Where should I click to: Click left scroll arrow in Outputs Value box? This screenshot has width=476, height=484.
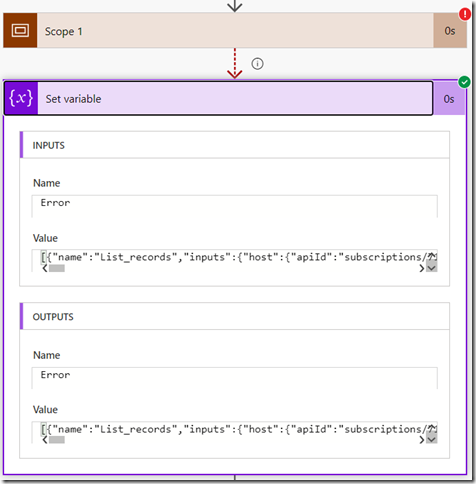point(45,440)
